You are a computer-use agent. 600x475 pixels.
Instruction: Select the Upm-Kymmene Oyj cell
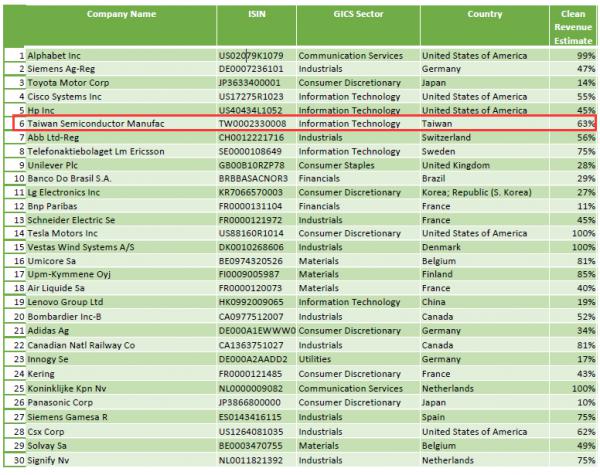[x=121, y=274]
